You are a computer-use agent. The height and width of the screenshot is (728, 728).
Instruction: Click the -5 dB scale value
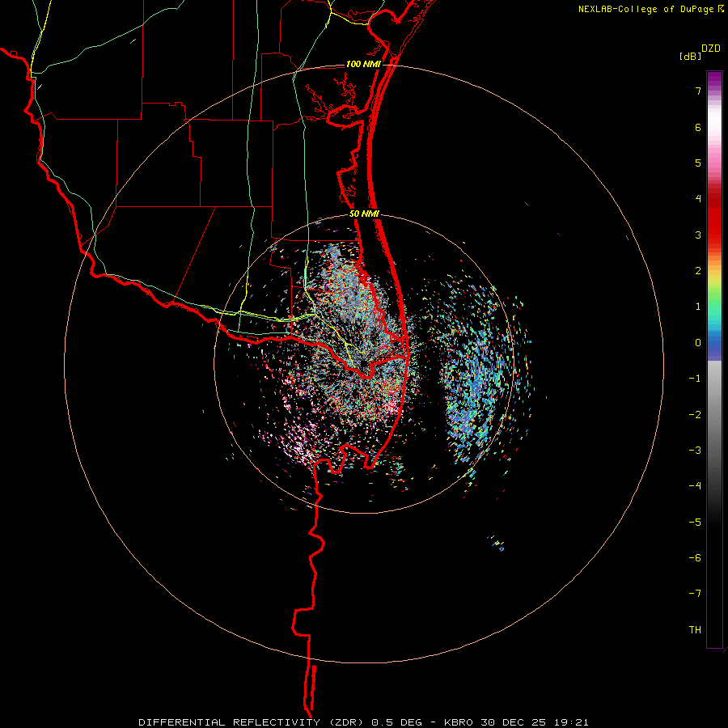click(x=695, y=523)
